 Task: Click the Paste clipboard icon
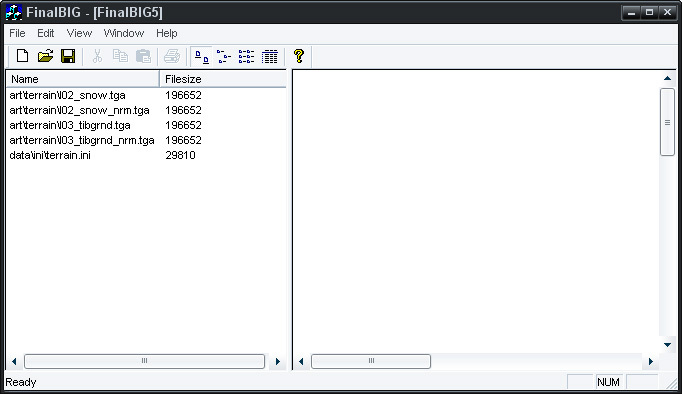(x=143, y=56)
